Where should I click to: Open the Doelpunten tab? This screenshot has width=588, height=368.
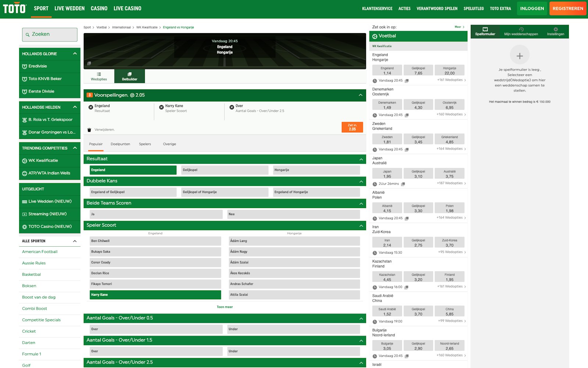pos(120,144)
